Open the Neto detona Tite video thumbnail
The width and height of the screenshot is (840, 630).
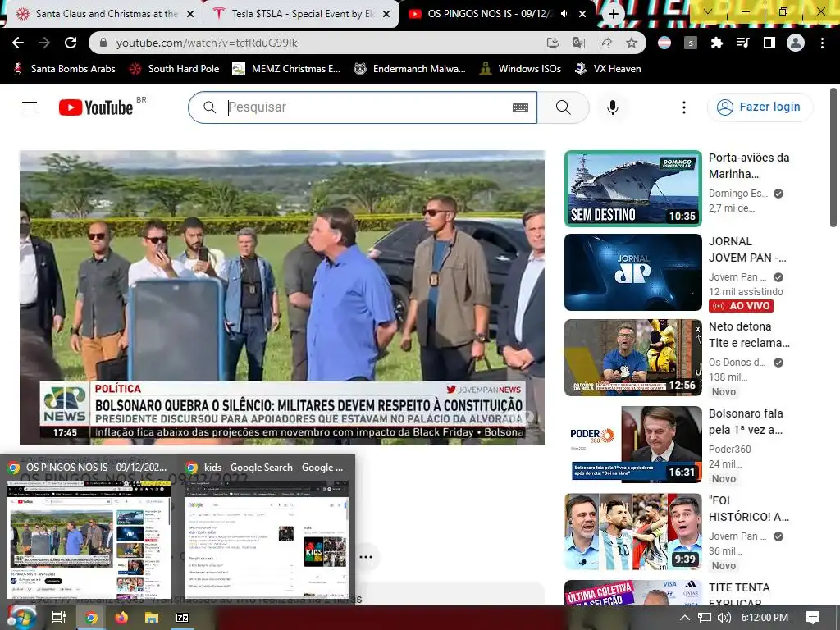click(x=632, y=358)
